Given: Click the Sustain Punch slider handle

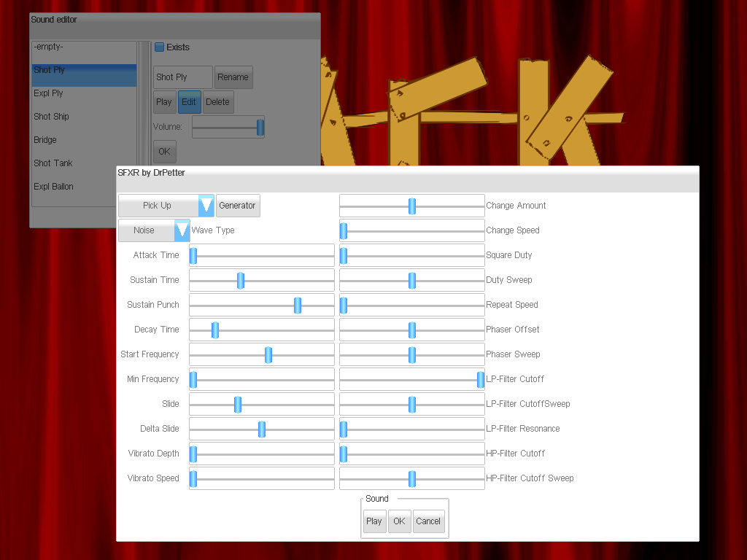Looking at the screenshot, I should click(298, 306).
